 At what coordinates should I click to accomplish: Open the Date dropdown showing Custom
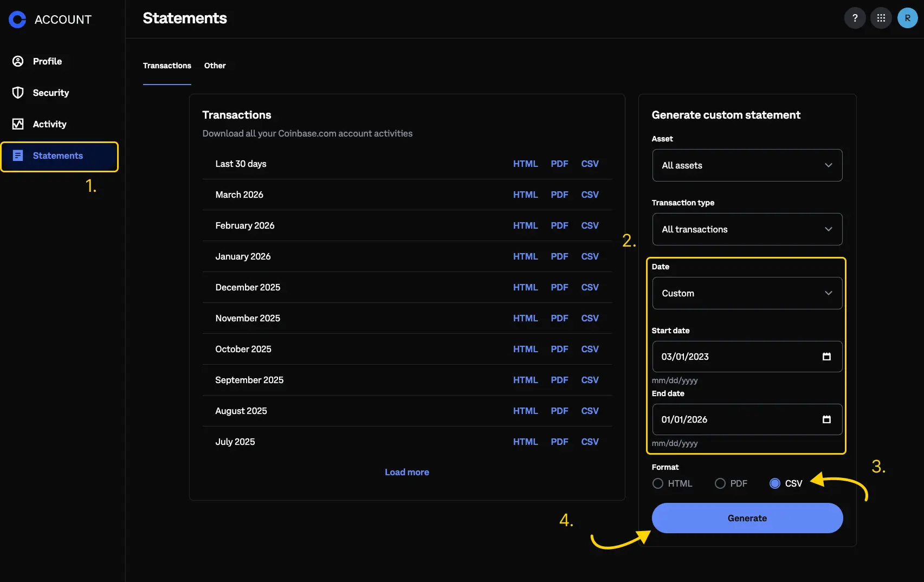(747, 293)
